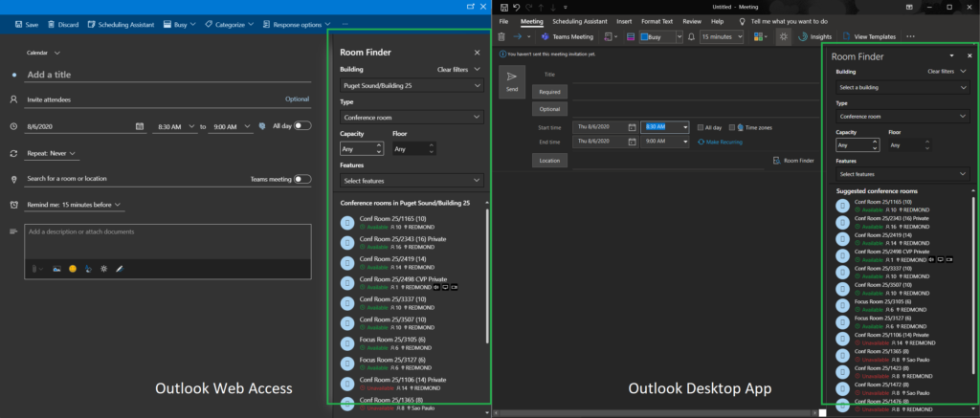The height and width of the screenshot is (418, 980).
Task: Switch to the Format Text ribbon tab
Action: (x=657, y=21)
